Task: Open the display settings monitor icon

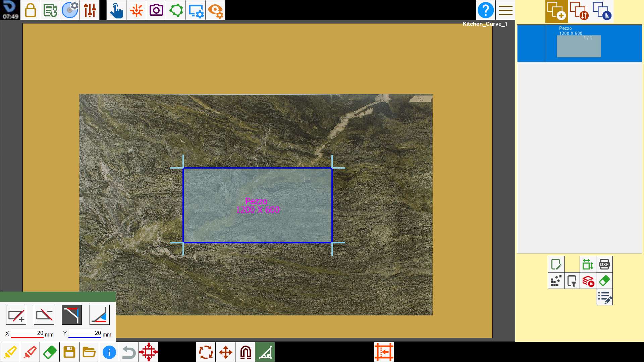Action: click(196, 10)
